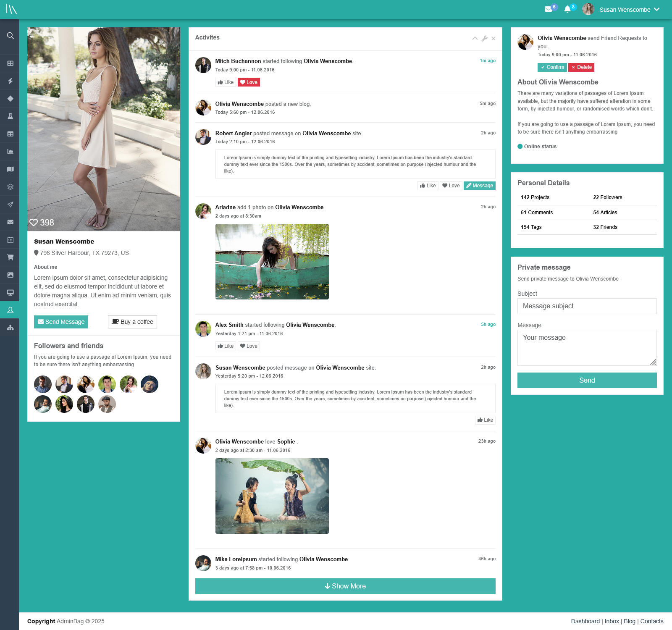
Task: Open the Mitch Buchannon profile link
Action: tap(238, 61)
